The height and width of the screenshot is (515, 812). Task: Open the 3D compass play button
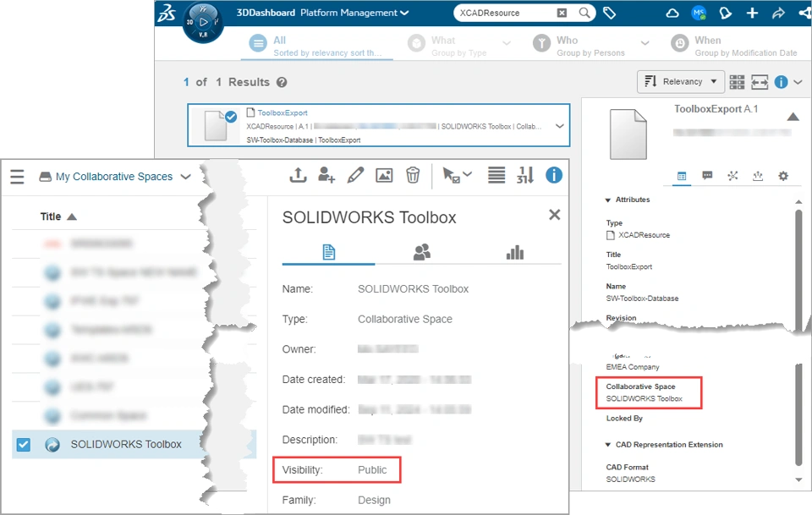click(x=204, y=22)
